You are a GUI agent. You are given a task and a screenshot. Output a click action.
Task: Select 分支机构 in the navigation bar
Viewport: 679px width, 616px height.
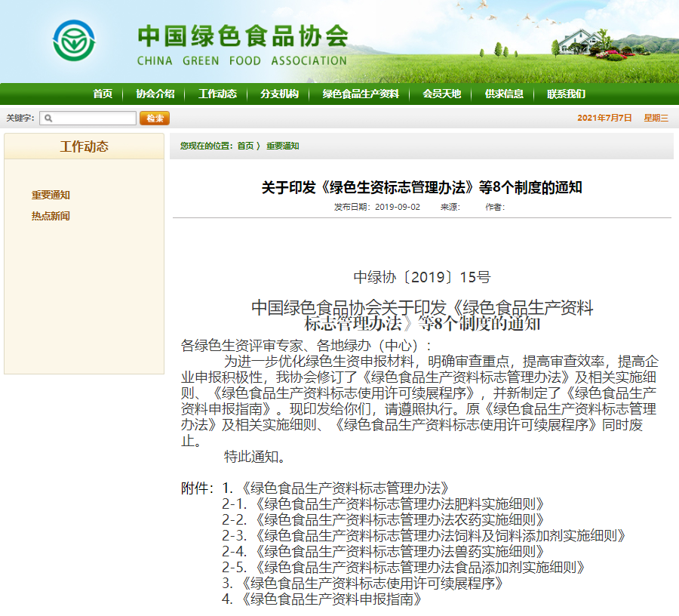tap(280, 94)
